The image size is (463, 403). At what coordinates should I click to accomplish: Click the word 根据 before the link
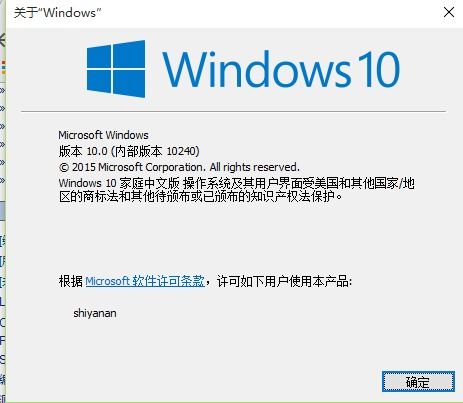[x=71, y=281]
